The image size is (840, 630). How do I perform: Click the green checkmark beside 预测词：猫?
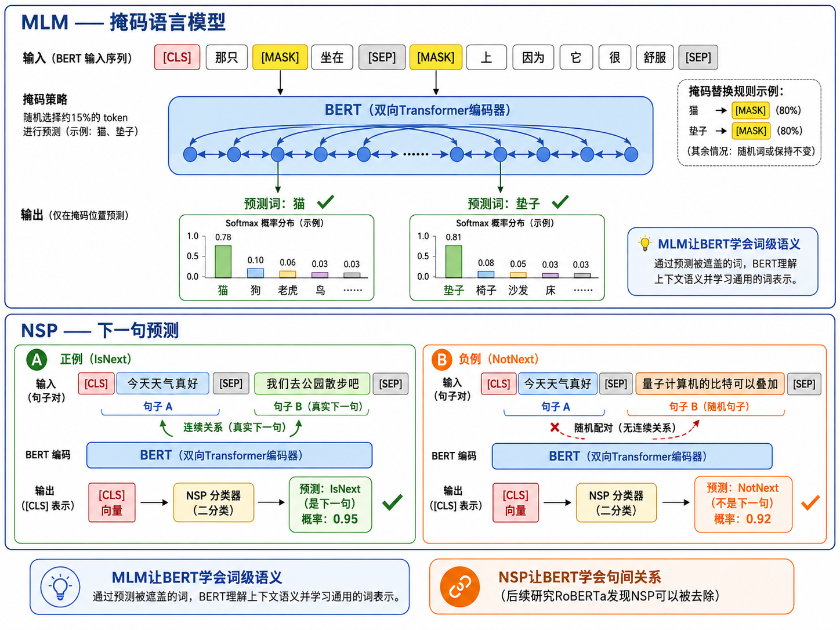pos(325,202)
